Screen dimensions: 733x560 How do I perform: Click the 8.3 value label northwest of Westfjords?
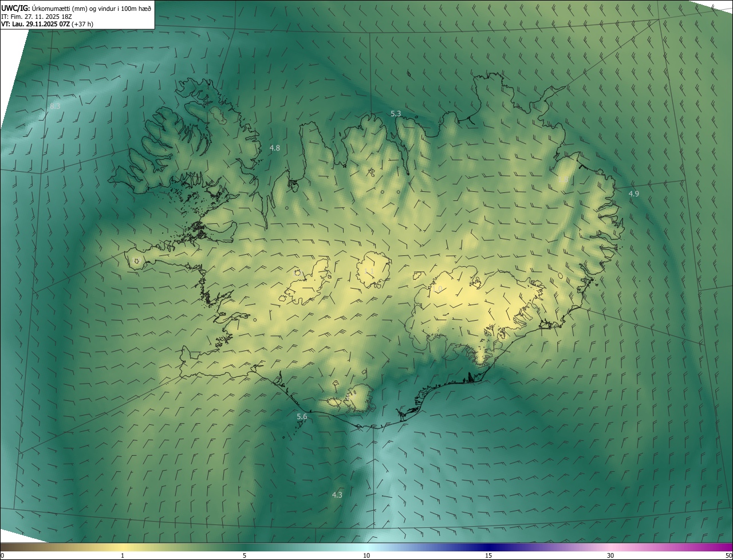coord(55,107)
